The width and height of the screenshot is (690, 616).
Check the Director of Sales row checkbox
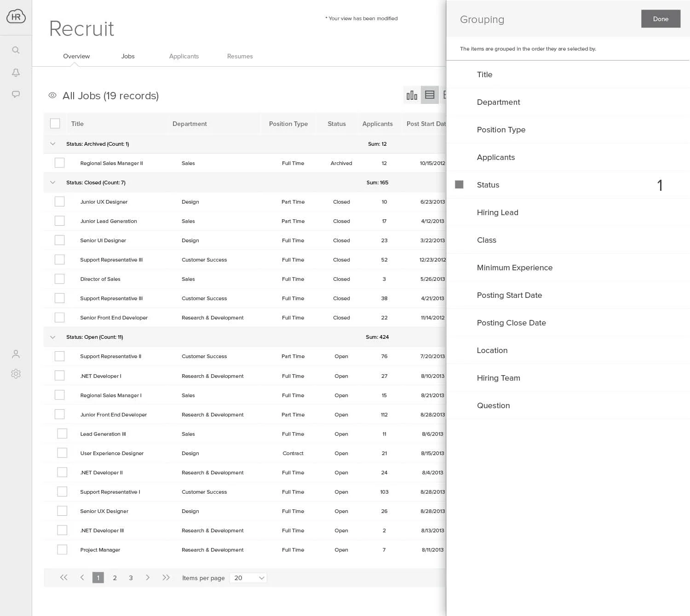point(59,279)
